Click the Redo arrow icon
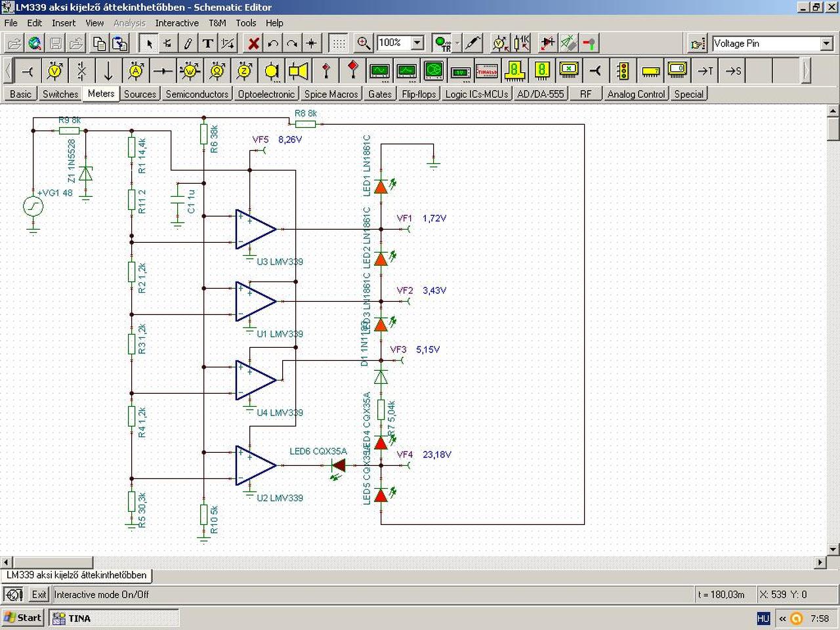This screenshot has height=630, width=840. (292, 43)
